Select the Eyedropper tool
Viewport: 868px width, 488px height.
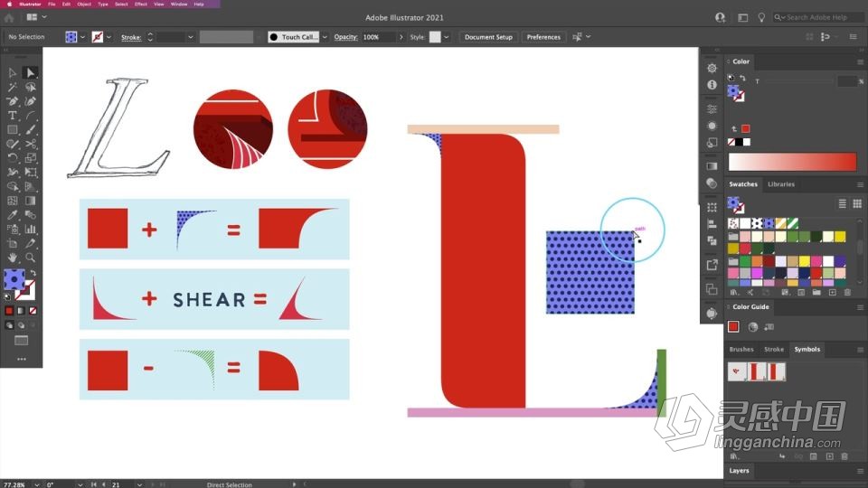[12, 215]
